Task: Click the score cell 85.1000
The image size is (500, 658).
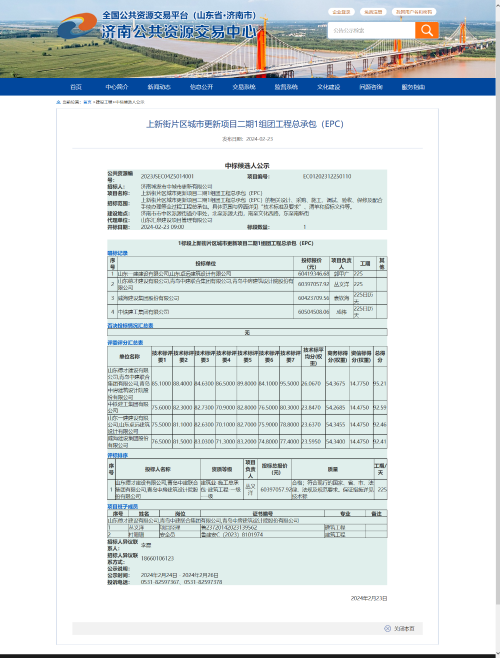Action: point(162,383)
